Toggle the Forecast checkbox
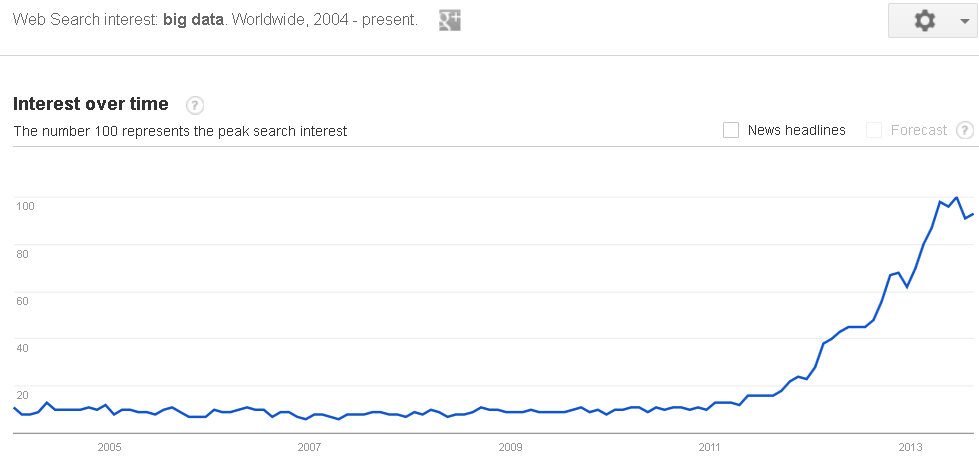The height and width of the screenshot is (461, 979). tap(873, 130)
